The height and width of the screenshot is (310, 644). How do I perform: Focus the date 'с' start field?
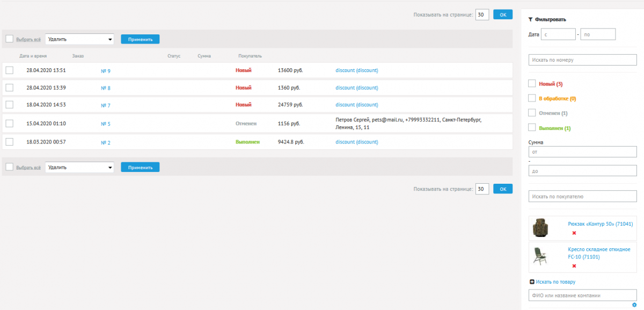click(558, 34)
